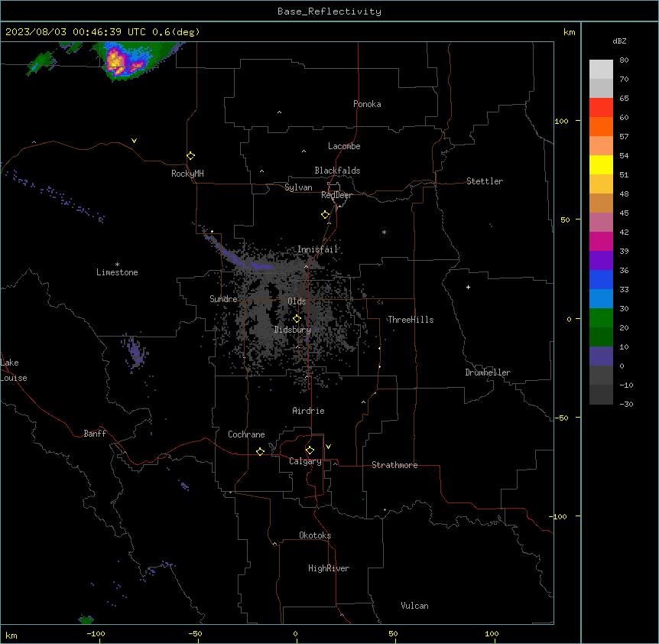Select the Vulcan label

(414, 606)
